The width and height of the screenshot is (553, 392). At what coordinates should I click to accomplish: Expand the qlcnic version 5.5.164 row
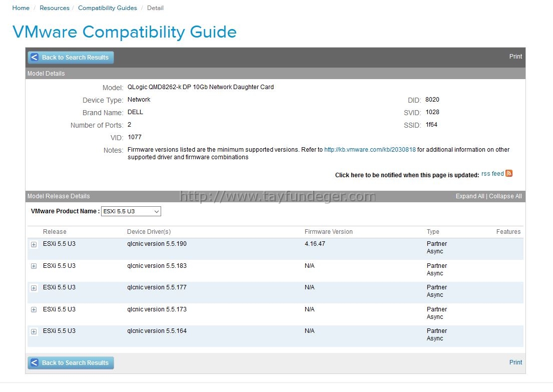click(x=34, y=331)
